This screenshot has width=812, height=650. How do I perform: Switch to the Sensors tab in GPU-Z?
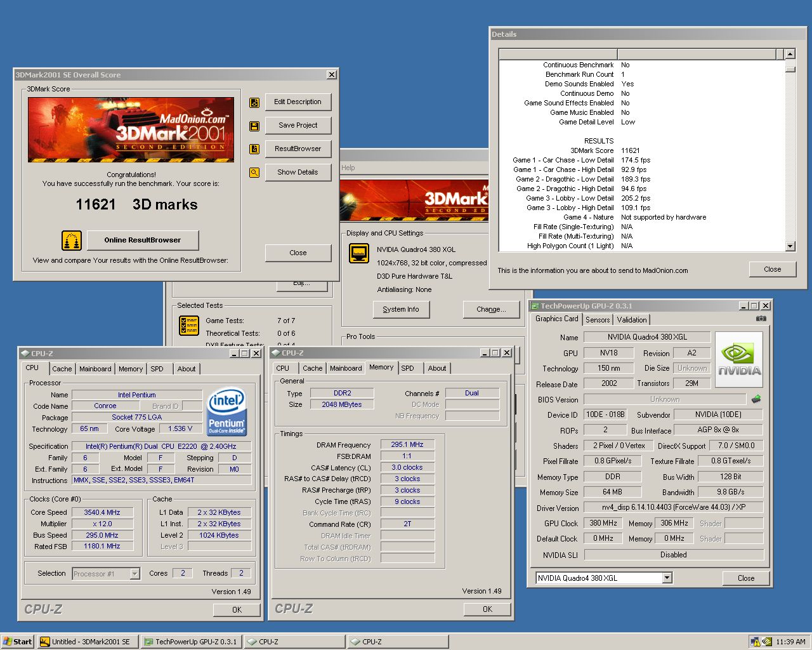[x=598, y=320]
